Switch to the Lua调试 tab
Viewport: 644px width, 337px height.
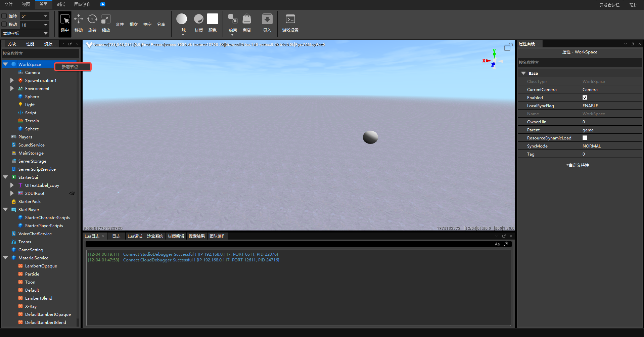[x=135, y=236]
